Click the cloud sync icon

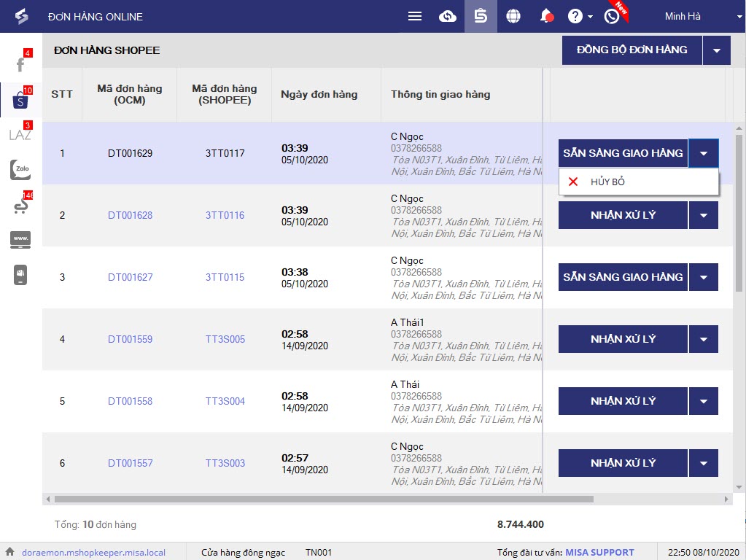pyautogui.click(x=447, y=17)
